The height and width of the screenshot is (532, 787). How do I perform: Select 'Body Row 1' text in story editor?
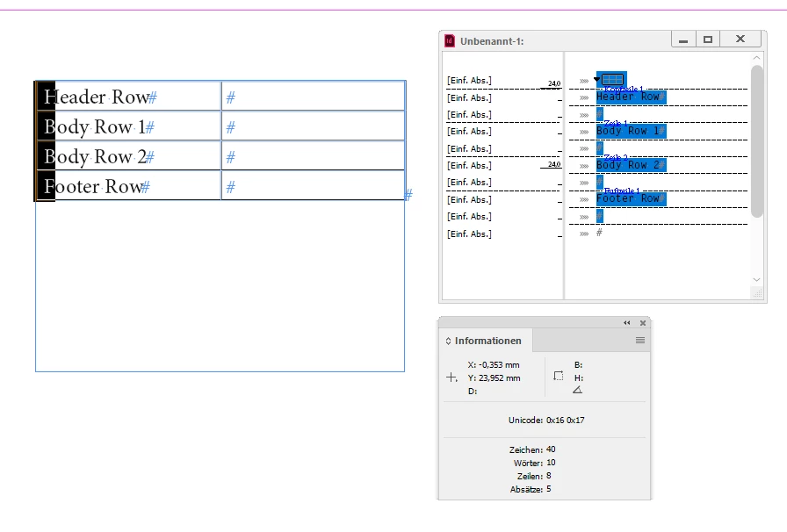coord(627,131)
